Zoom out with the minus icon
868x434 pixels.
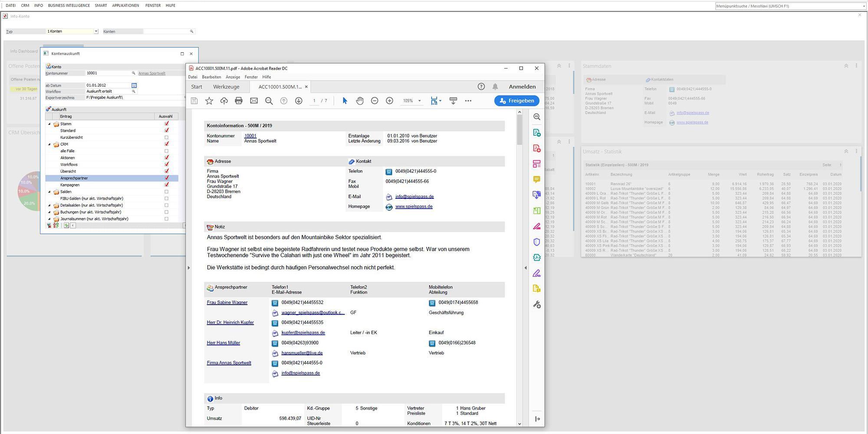click(x=375, y=101)
